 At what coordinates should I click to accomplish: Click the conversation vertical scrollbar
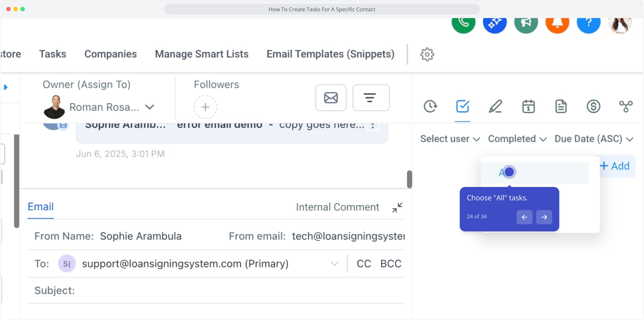(409, 179)
